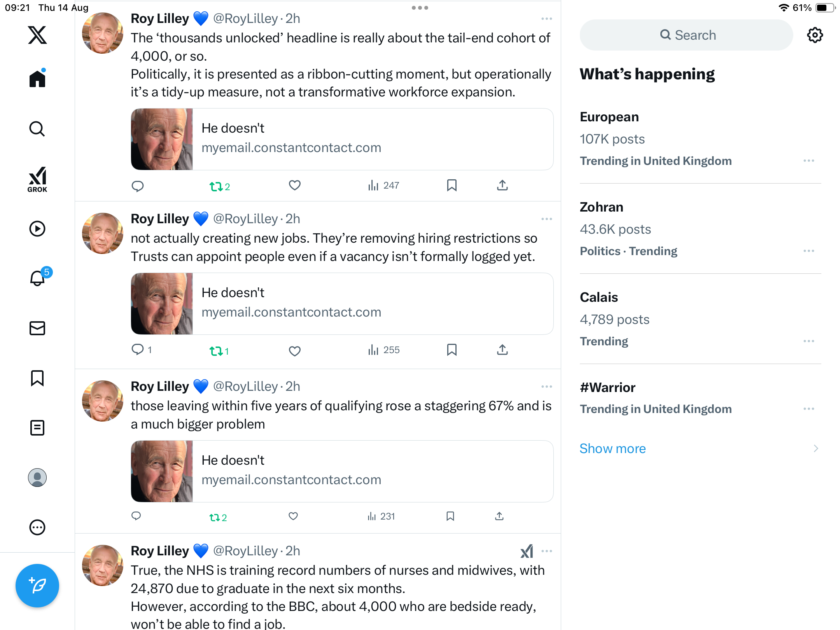Open the sidebar Bookmarks tab
Viewport: 840px width, 630px height.
tap(37, 378)
